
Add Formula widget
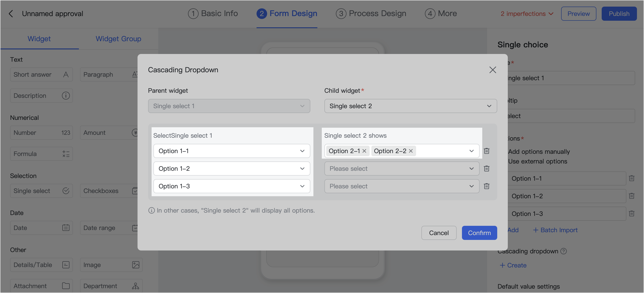click(x=41, y=154)
